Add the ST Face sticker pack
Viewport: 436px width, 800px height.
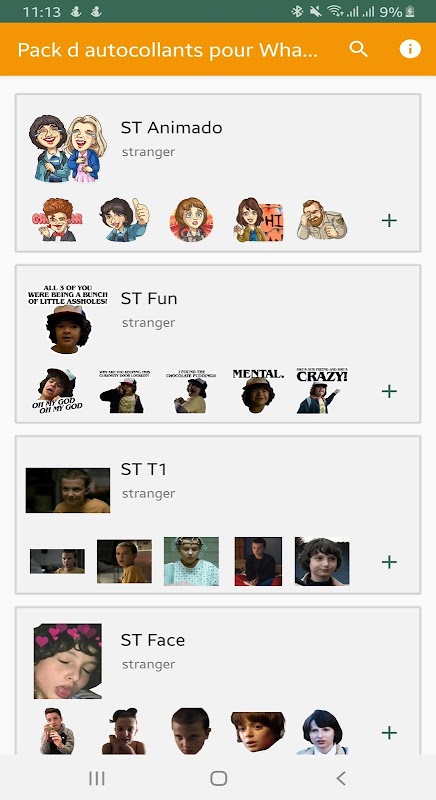point(389,733)
